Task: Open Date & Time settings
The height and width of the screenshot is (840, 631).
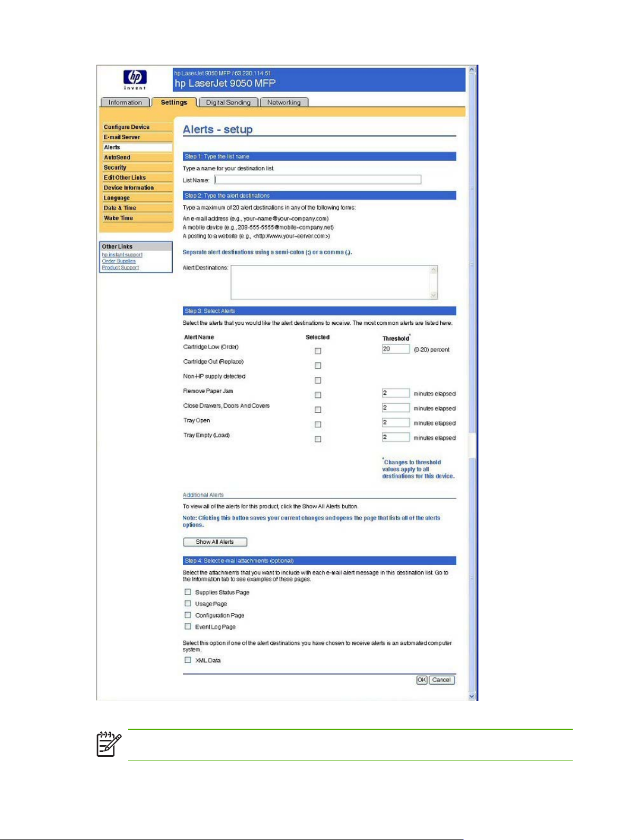Action: pyautogui.click(x=137, y=208)
